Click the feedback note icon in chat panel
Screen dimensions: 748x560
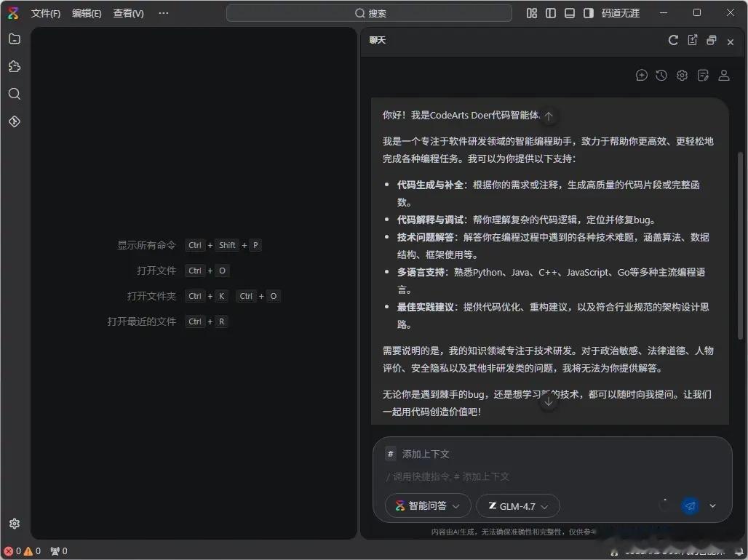click(x=703, y=75)
